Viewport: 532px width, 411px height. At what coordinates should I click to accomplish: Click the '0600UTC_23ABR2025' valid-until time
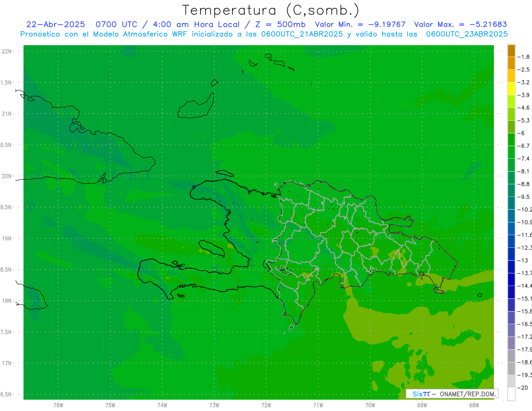[467, 34]
